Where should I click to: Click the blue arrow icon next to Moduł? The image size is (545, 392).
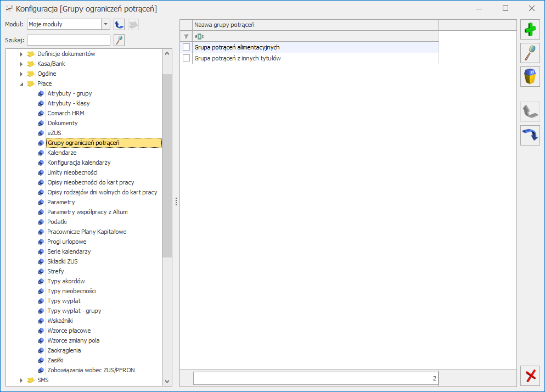(119, 24)
